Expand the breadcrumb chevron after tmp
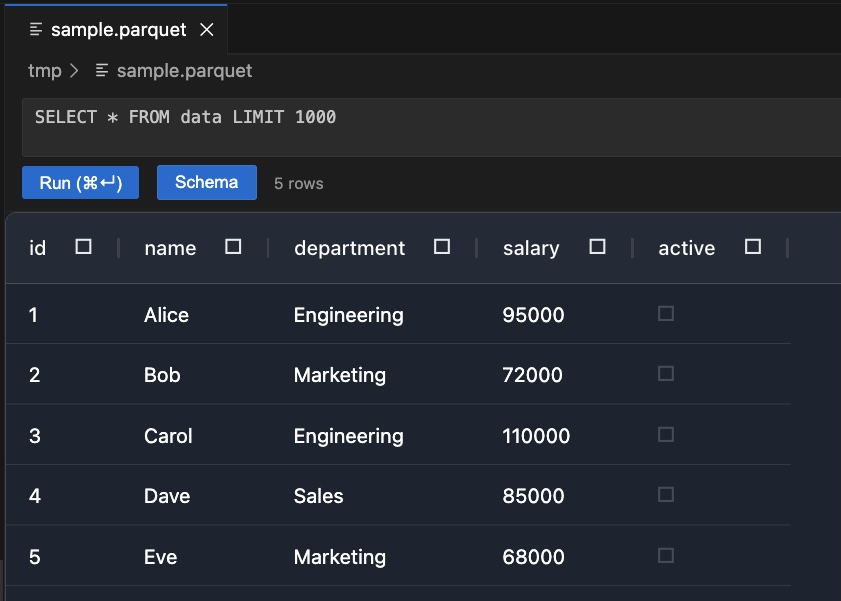Screen dimensions: 841x601 point(74,71)
